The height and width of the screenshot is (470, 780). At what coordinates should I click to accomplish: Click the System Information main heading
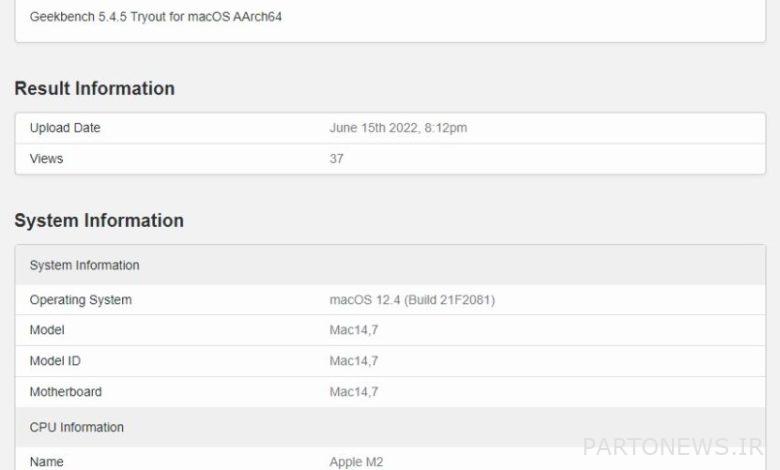point(99,220)
